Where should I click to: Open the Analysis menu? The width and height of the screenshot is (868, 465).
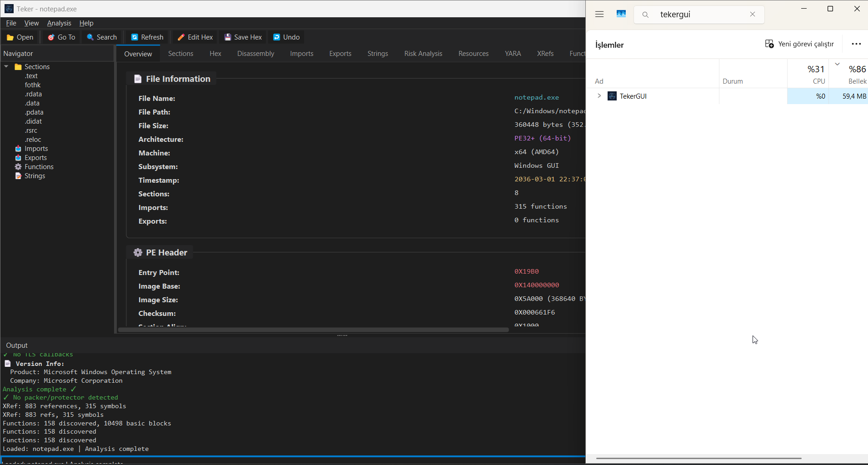pyautogui.click(x=59, y=23)
